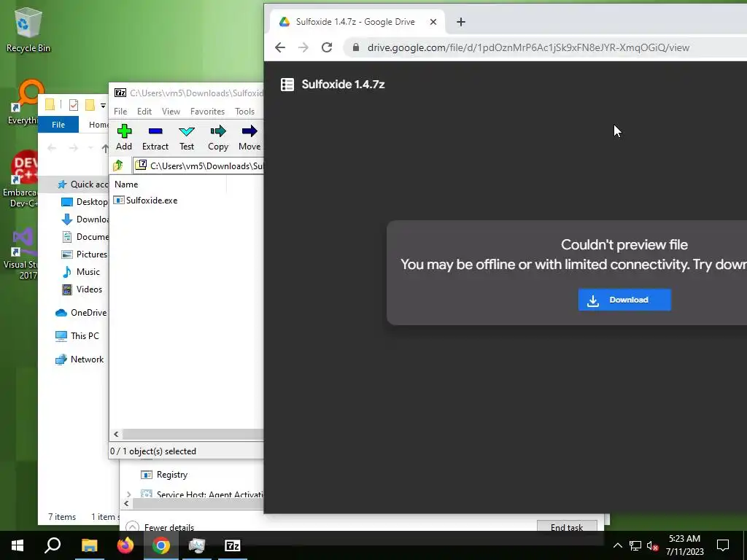This screenshot has height=560, width=747.
Task: Select the Embarcadero Dev-C++ desktop shortcut
Action: [x=20, y=180]
